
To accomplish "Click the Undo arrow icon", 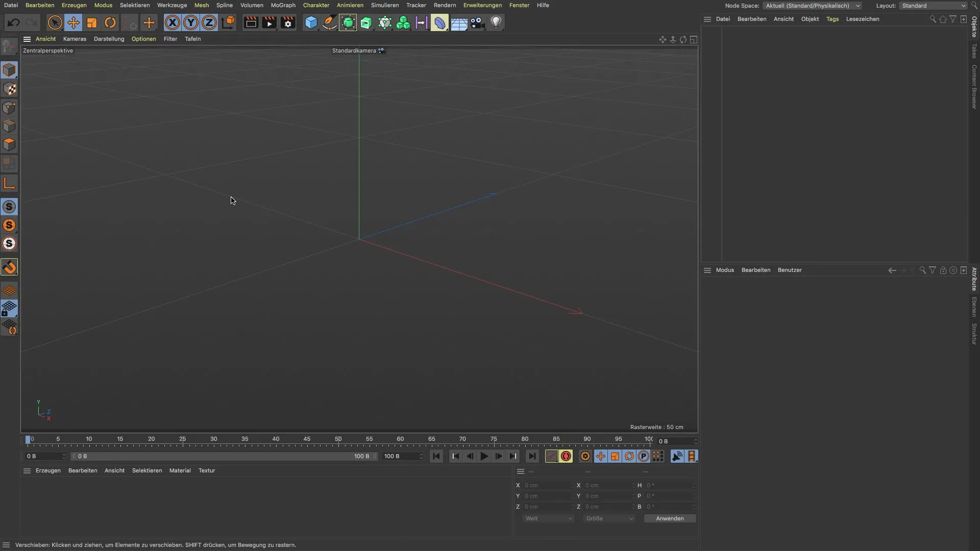I will click(x=14, y=23).
